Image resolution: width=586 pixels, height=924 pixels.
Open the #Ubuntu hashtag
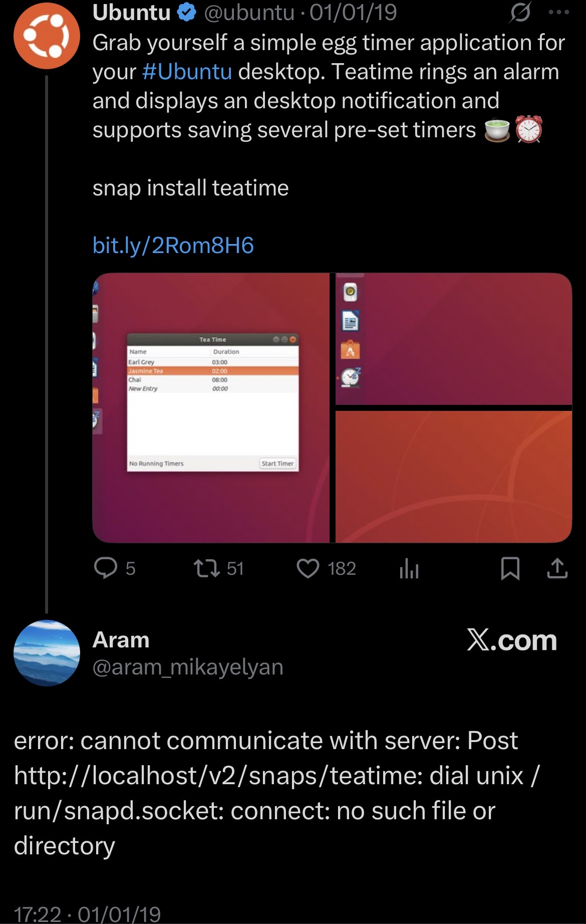click(187, 72)
